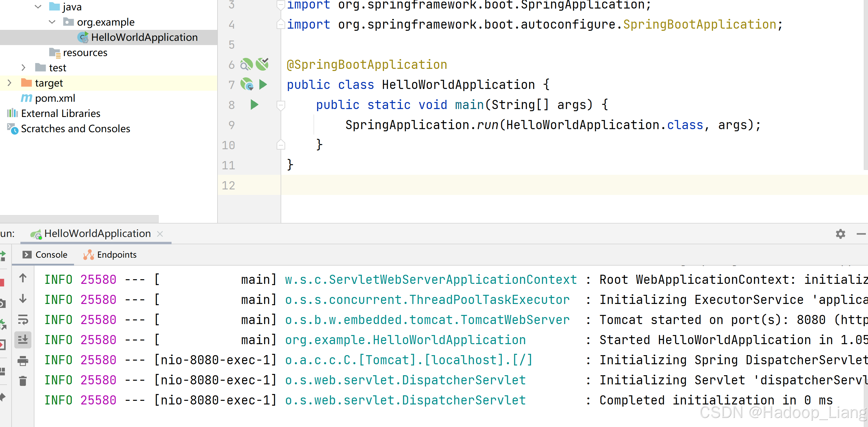Screen dimensions: 868x427
Task: Collapse the java folder chevron
Action: 38,7
